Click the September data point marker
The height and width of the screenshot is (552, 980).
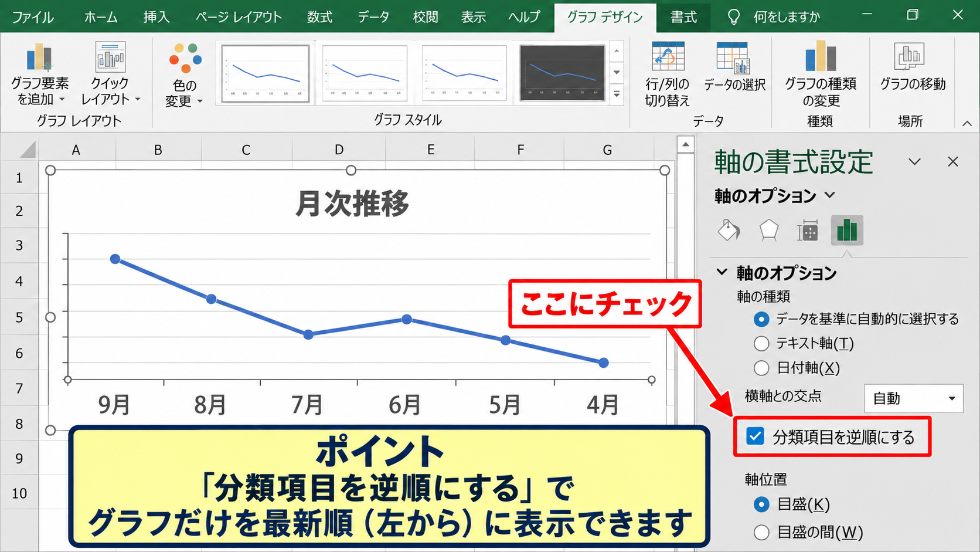pyautogui.click(x=115, y=259)
